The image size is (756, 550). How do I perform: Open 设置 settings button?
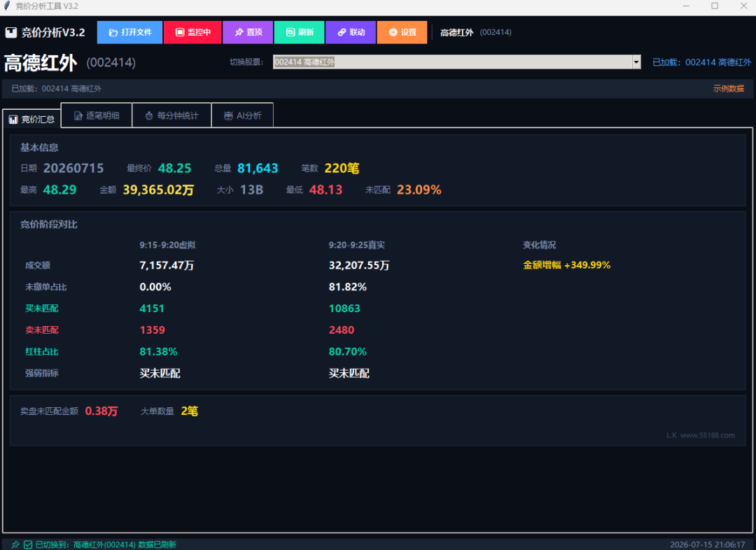[x=402, y=32]
